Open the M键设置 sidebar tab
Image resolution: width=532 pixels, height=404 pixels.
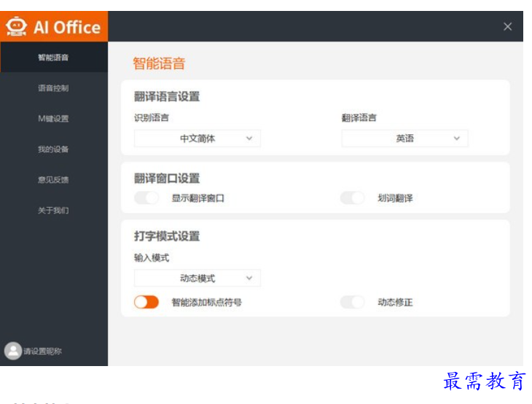tap(54, 118)
